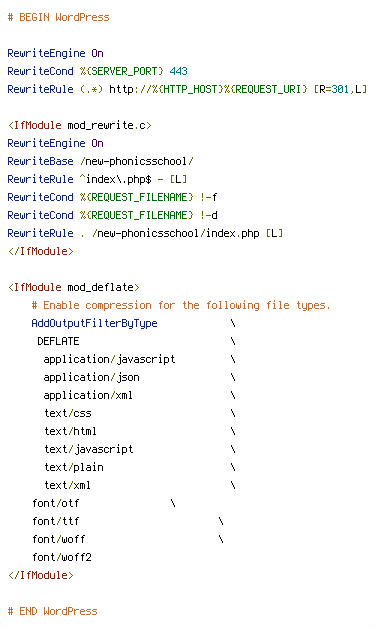This screenshot has width=376, height=628.
Task: Click the /new-phonicsschool/index.php target path
Action: [x=176, y=233]
